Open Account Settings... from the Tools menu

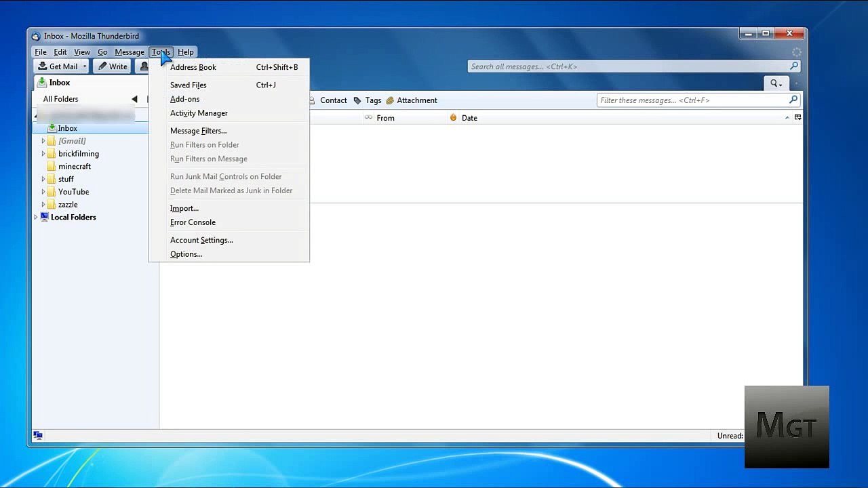point(229,240)
